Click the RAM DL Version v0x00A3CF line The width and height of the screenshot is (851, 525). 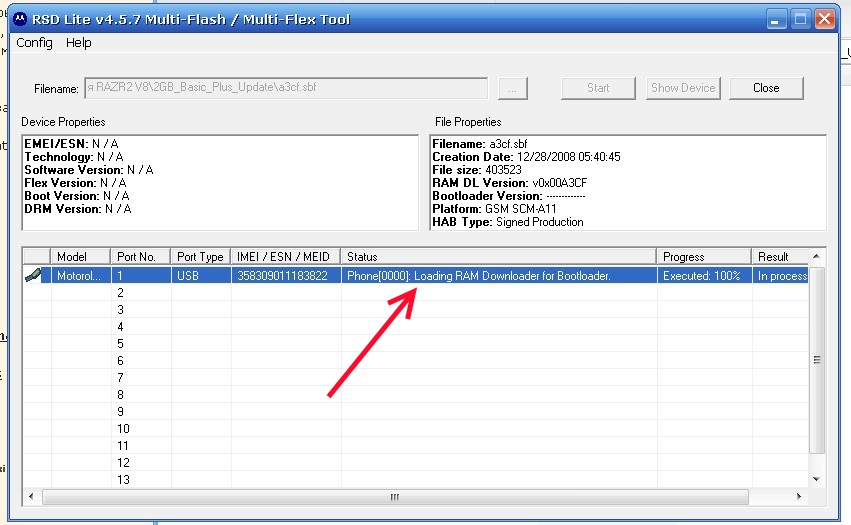pos(510,183)
